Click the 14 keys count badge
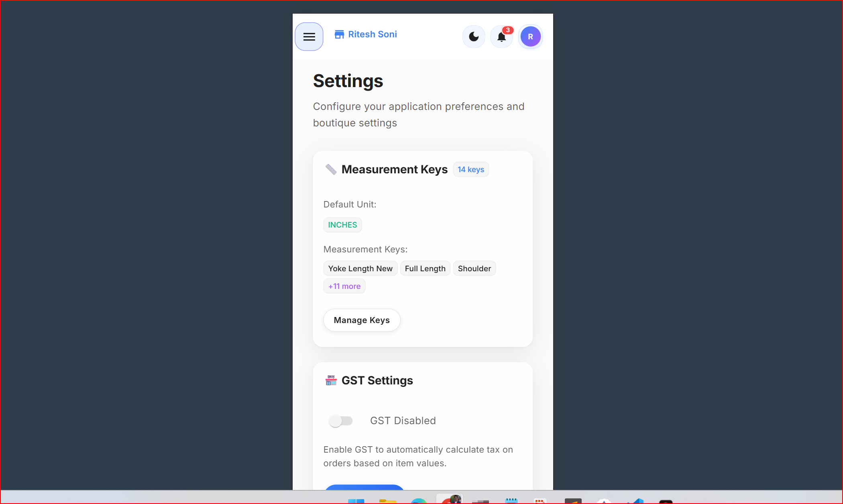The width and height of the screenshot is (843, 504). pyautogui.click(x=470, y=169)
